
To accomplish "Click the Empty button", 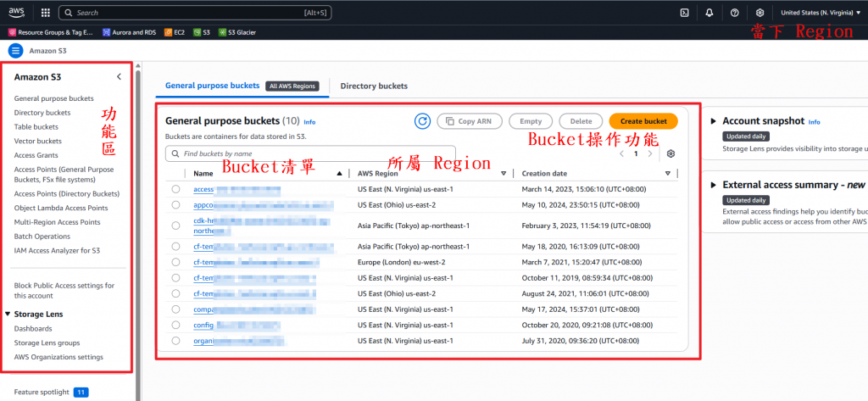I will (x=531, y=121).
